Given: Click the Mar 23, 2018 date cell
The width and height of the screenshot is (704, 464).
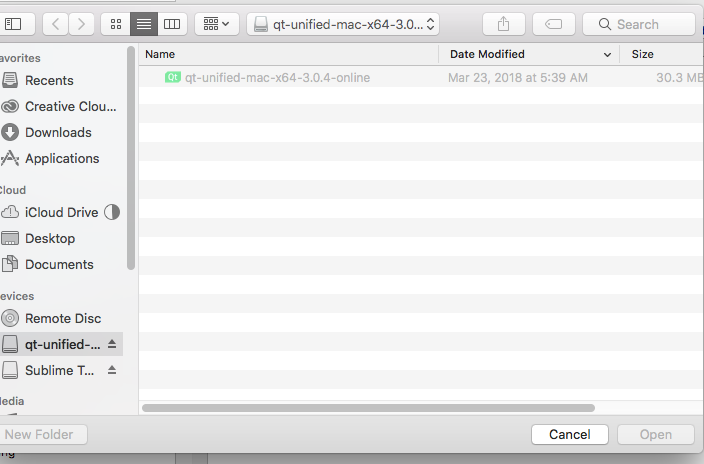Looking at the screenshot, I should [518, 78].
